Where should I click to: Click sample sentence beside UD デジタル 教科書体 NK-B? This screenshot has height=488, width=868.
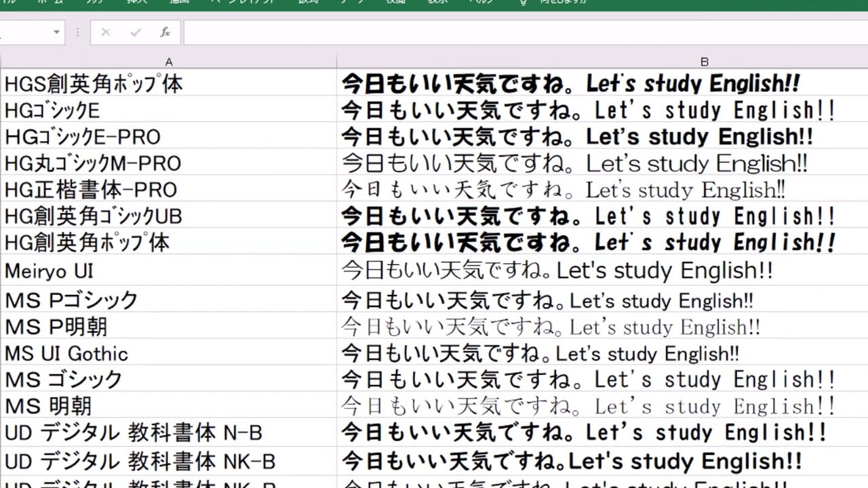click(572, 461)
